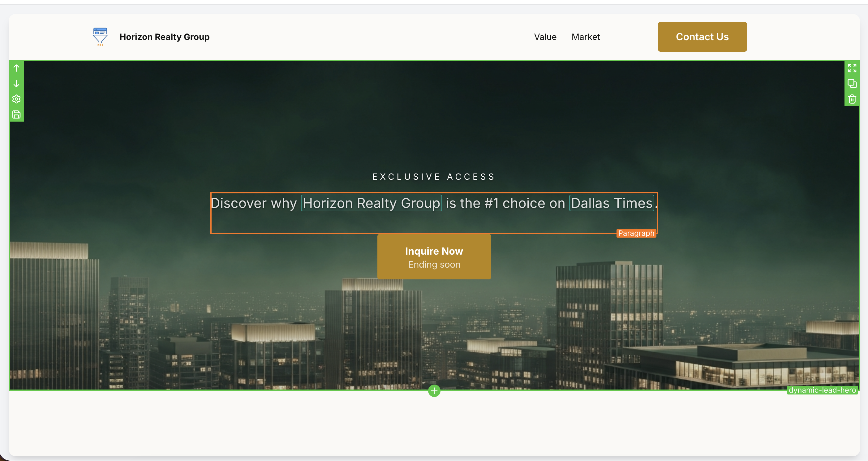Image resolution: width=868 pixels, height=461 pixels.
Task: Click the orange Paragraph label tag
Action: point(636,233)
